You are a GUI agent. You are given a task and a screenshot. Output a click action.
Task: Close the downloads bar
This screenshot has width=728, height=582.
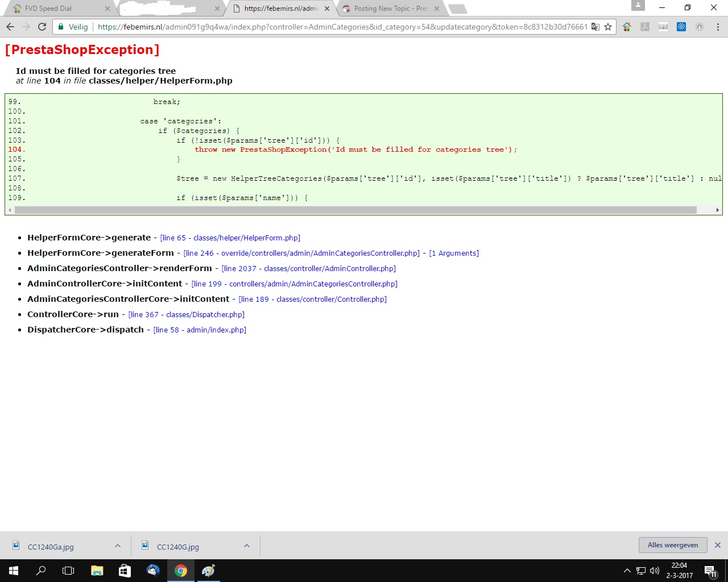coord(718,545)
